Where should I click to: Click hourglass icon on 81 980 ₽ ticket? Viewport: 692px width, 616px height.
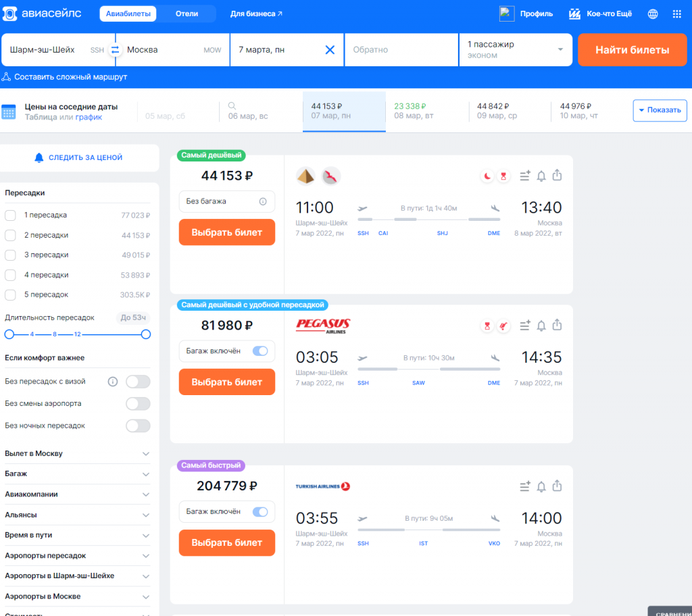(x=487, y=326)
